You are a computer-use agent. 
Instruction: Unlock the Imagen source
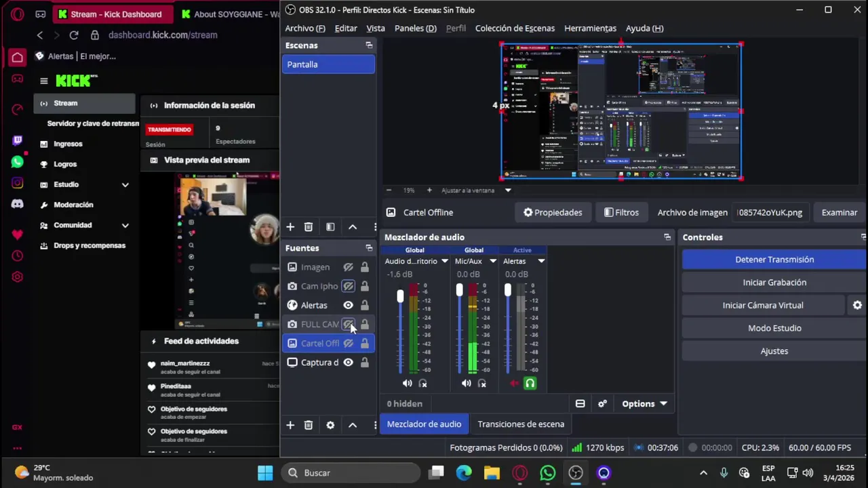click(x=365, y=267)
